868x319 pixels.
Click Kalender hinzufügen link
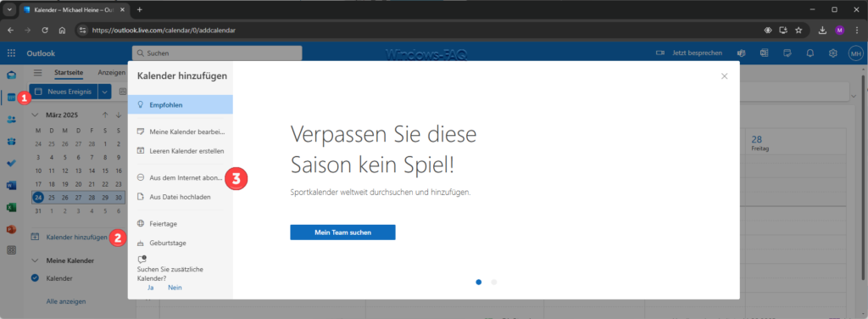tap(76, 237)
